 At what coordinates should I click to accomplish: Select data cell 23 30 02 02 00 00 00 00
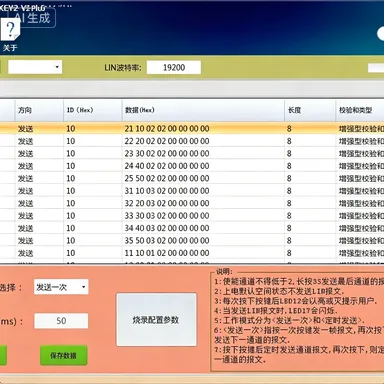(167, 153)
